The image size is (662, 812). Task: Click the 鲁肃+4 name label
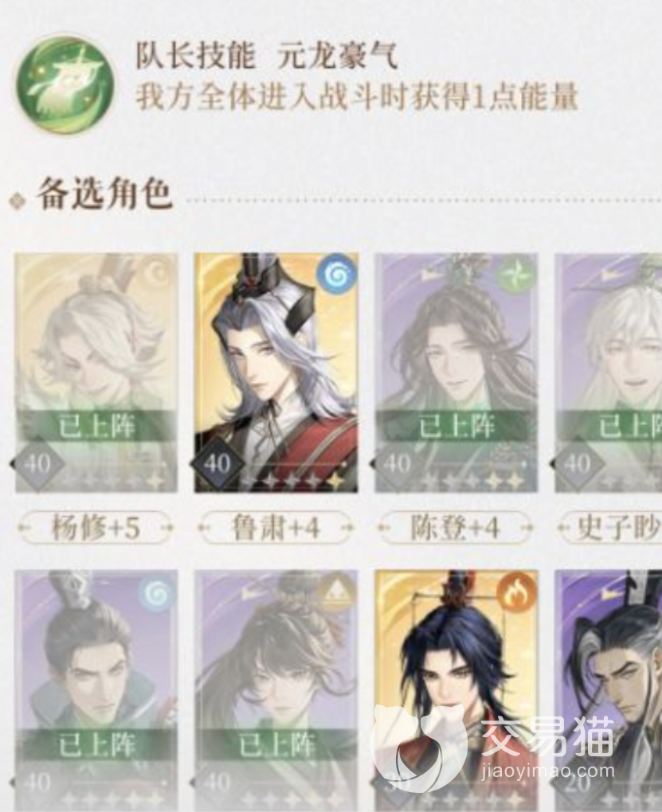pyautogui.click(x=276, y=528)
